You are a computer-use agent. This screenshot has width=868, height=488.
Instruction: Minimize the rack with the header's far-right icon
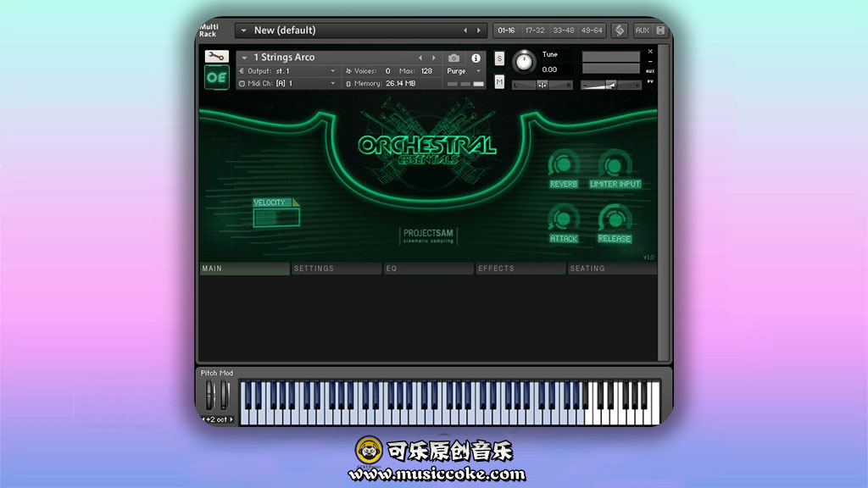tap(659, 30)
